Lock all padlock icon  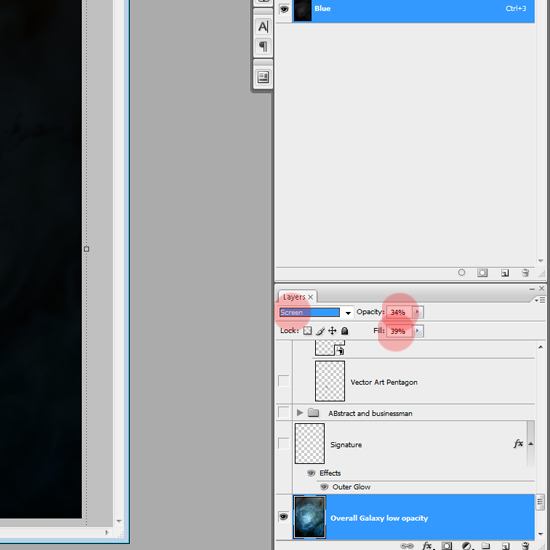(345, 331)
